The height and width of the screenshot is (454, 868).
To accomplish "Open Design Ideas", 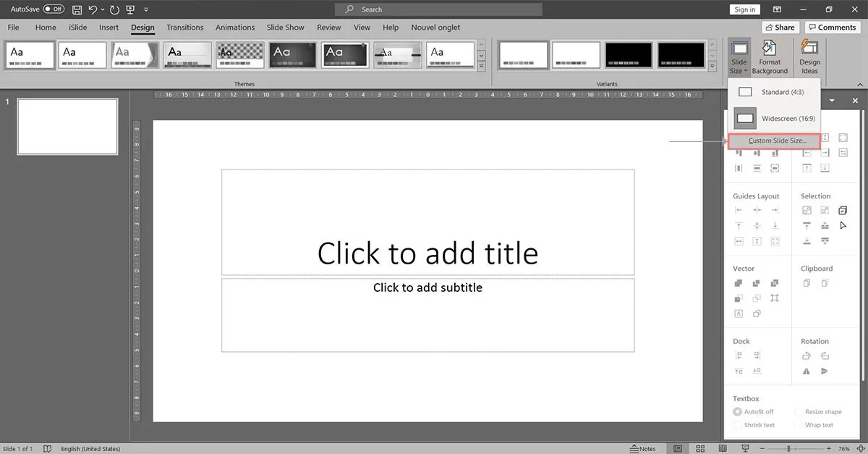I will pos(809,57).
